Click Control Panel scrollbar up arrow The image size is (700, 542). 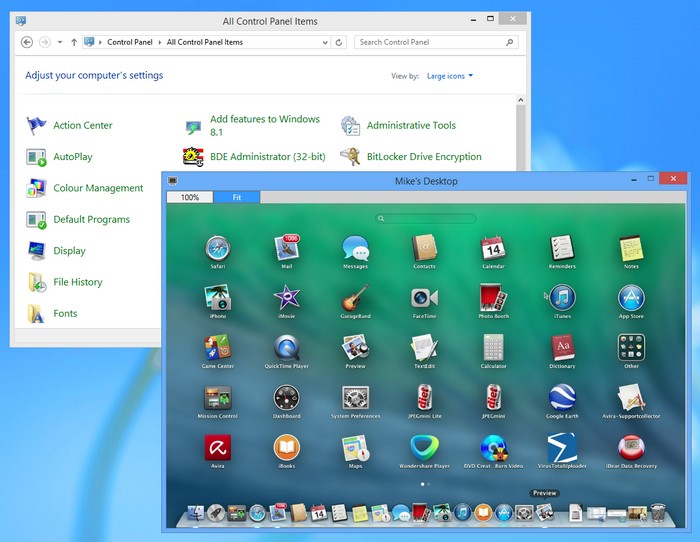click(521, 100)
